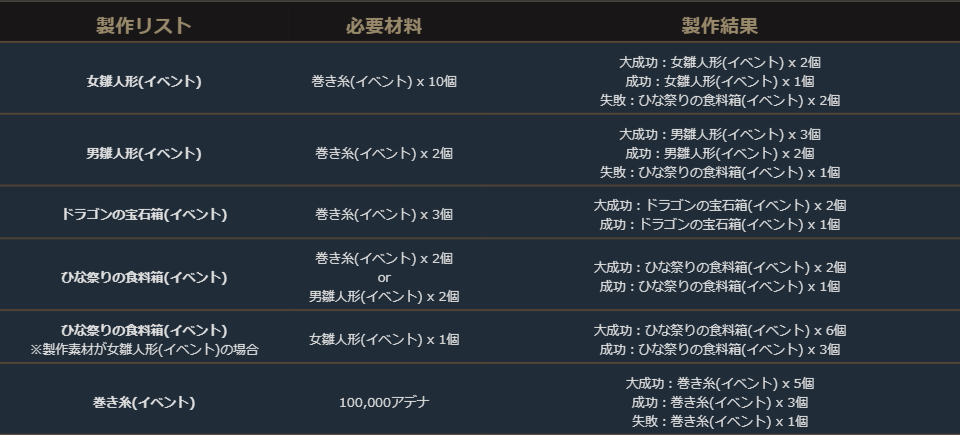Select ドラゴンの宝石箱(イベント) in the craft list column
Image resolution: width=960 pixels, height=435 pixels.
(x=143, y=214)
